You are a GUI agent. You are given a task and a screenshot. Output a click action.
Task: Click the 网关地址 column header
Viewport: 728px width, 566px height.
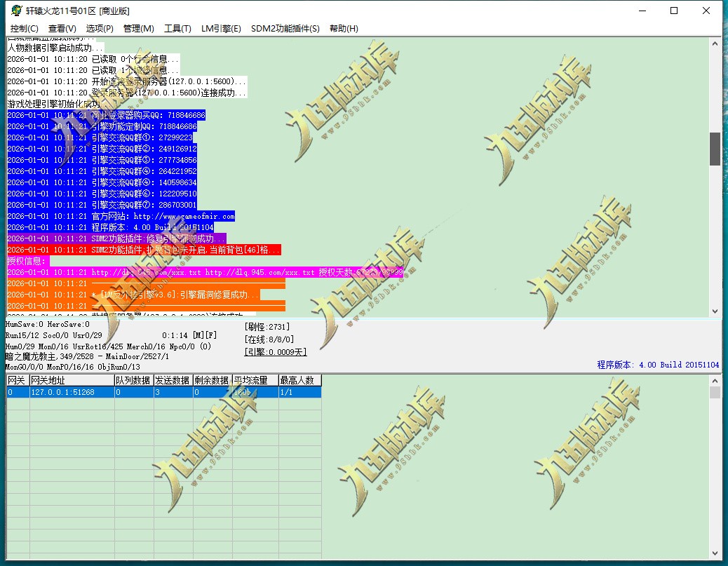pos(72,380)
